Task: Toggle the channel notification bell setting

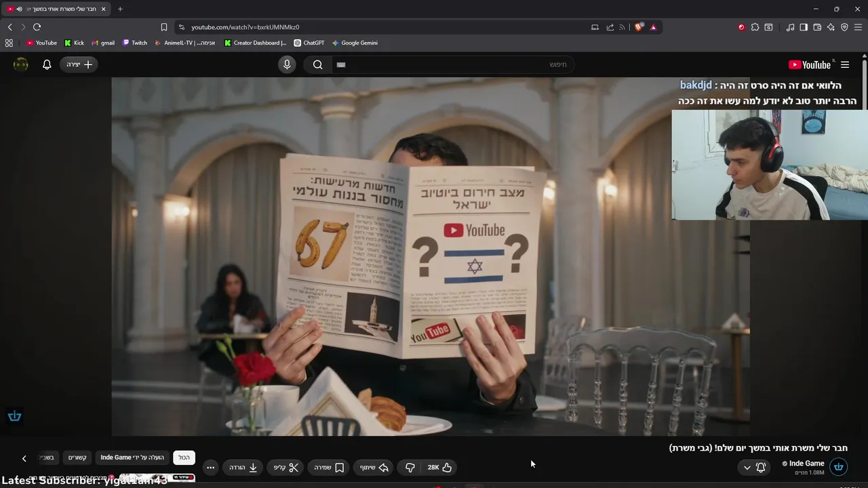Action: point(761,467)
